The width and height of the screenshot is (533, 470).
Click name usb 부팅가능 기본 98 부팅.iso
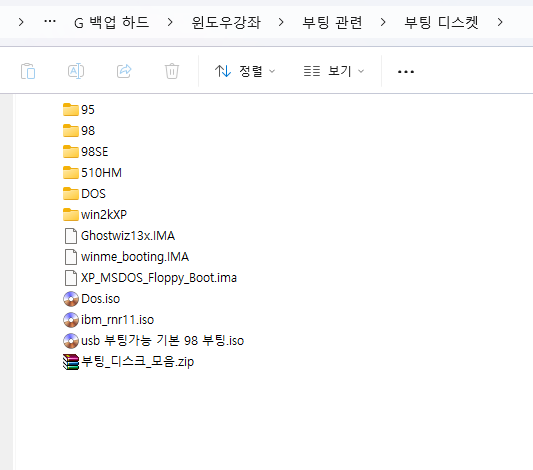point(162,341)
